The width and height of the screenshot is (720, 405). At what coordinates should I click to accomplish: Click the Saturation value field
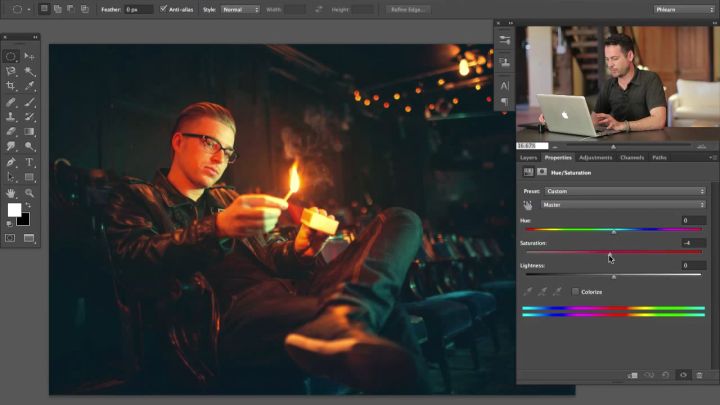(693, 243)
